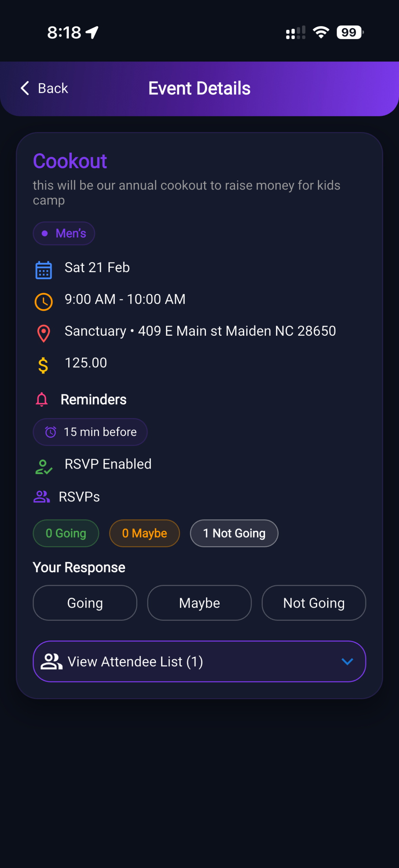Set your response to Going
This screenshot has width=399, height=868.
[x=85, y=603]
